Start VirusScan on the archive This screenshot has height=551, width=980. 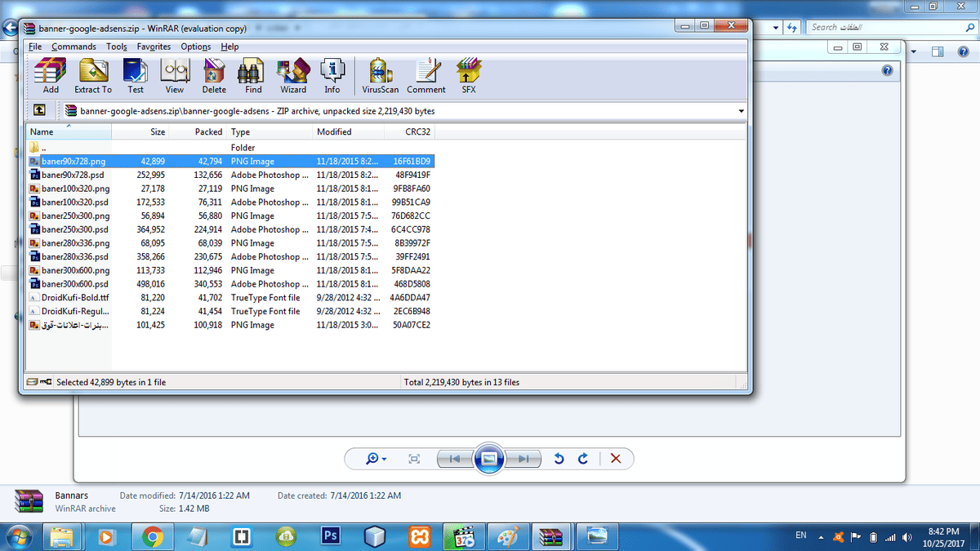(x=380, y=76)
